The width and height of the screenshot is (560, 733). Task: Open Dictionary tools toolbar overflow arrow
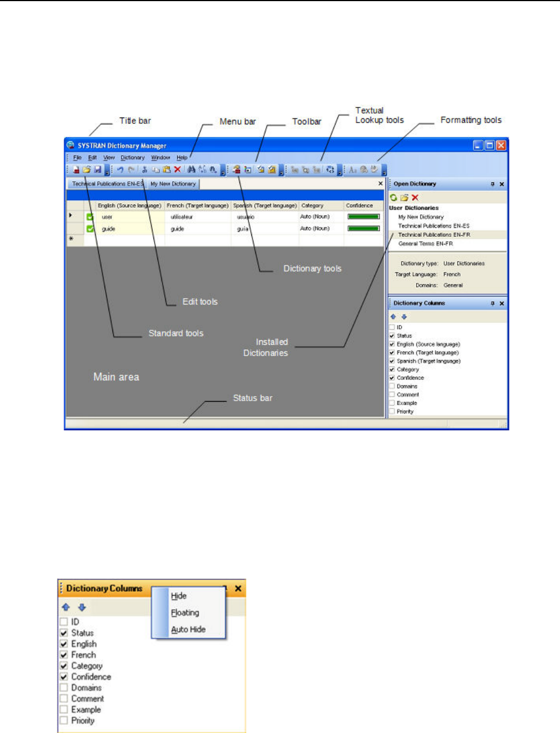point(281,170)
